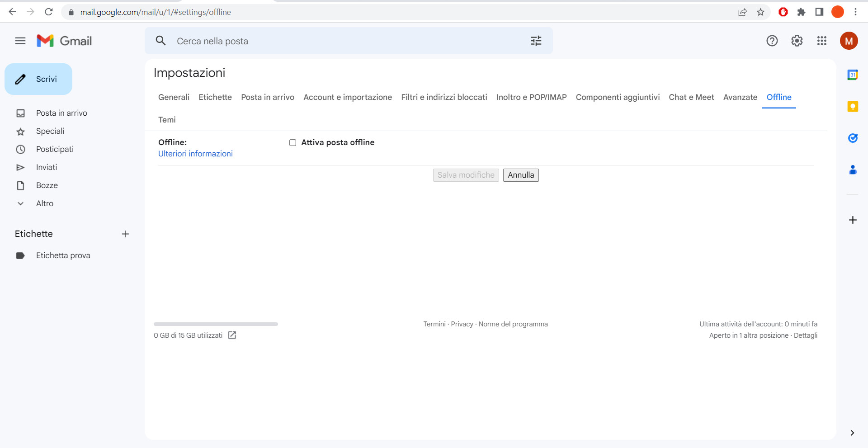868x448 pixels.
Task: Open the Gmail main navigation menu
Action: (x=20, y=41)
